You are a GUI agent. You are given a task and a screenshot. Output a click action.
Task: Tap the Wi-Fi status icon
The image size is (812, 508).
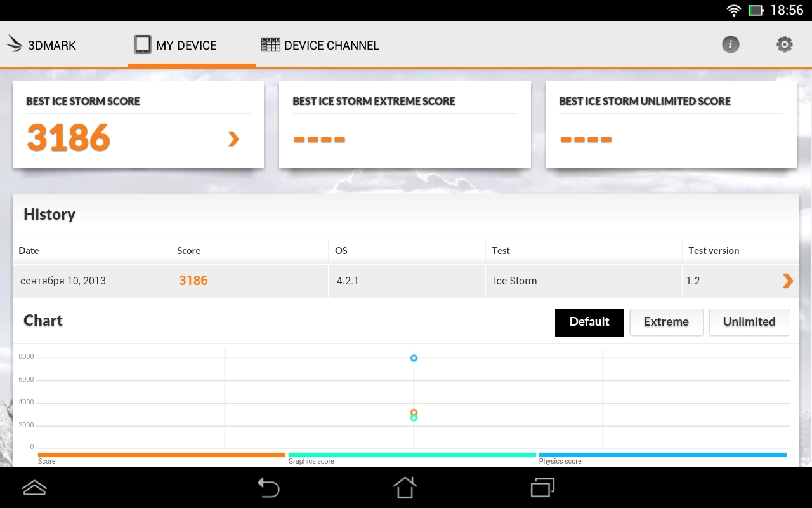[x=734, y=10]
